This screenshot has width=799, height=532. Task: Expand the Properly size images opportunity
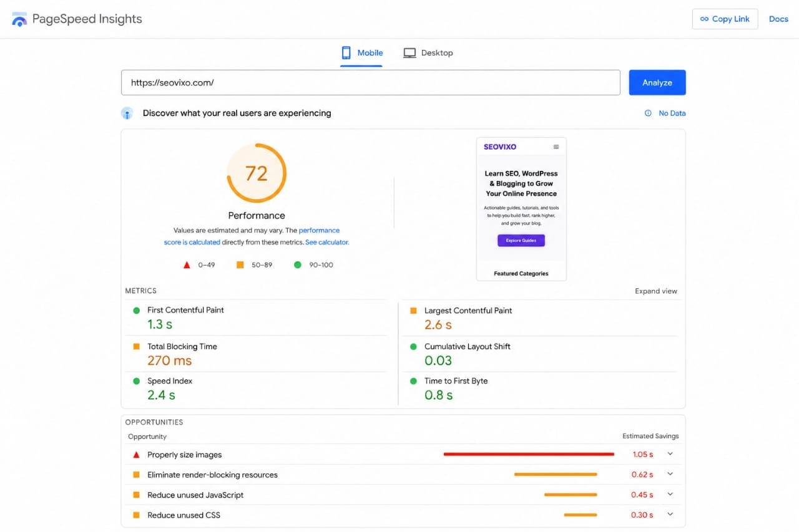(x=670, y=454)
